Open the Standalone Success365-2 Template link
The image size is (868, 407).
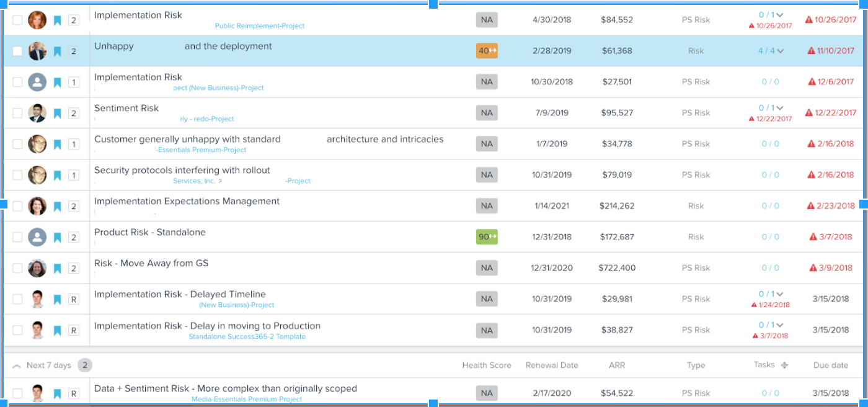coord(247,337)
